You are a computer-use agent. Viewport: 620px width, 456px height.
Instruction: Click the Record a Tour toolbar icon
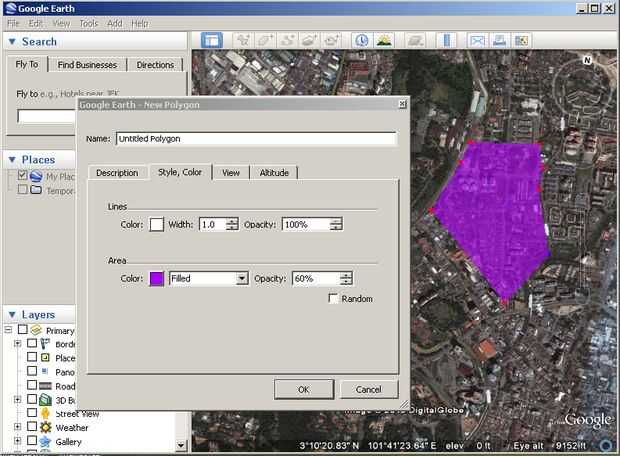332,40
